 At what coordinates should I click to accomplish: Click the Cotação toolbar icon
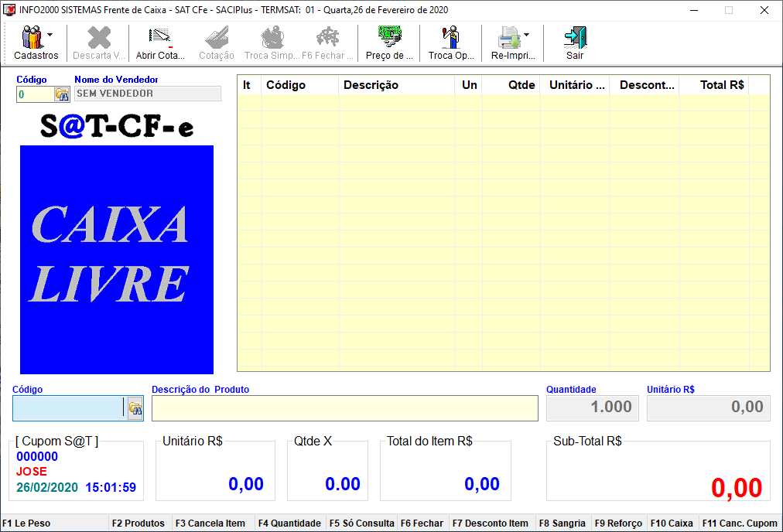[x=217, y=38]
